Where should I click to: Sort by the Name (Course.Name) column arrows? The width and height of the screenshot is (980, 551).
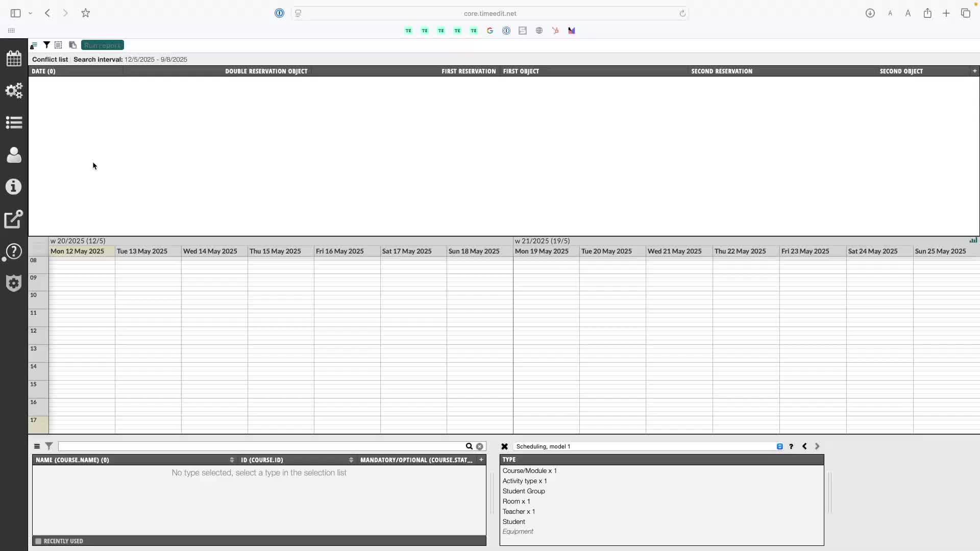232,460
